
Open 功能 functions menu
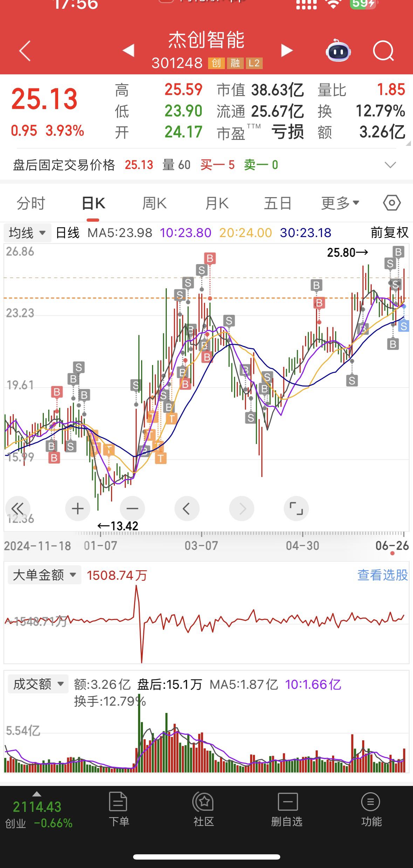click(x=371, y=809)
